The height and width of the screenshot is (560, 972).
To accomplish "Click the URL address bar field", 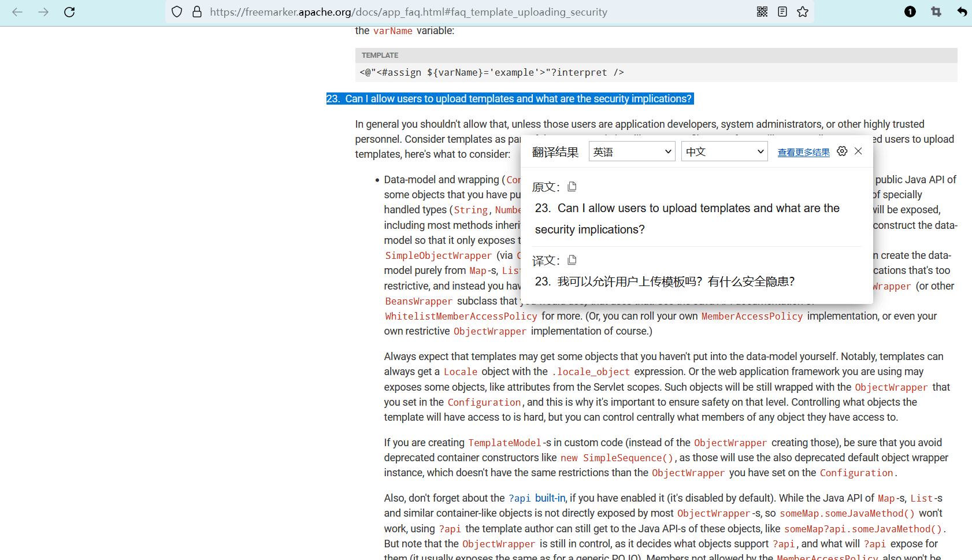I will coord(462,12).
